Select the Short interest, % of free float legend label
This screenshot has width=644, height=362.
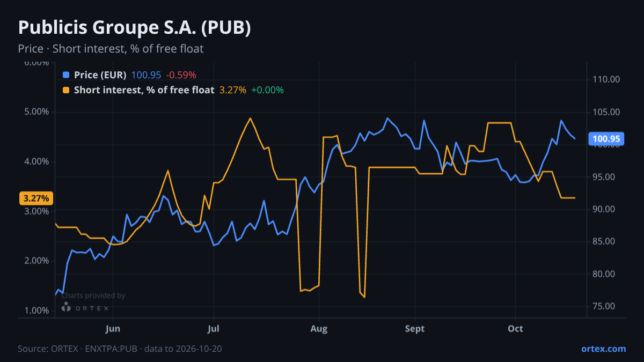(144, 90)
